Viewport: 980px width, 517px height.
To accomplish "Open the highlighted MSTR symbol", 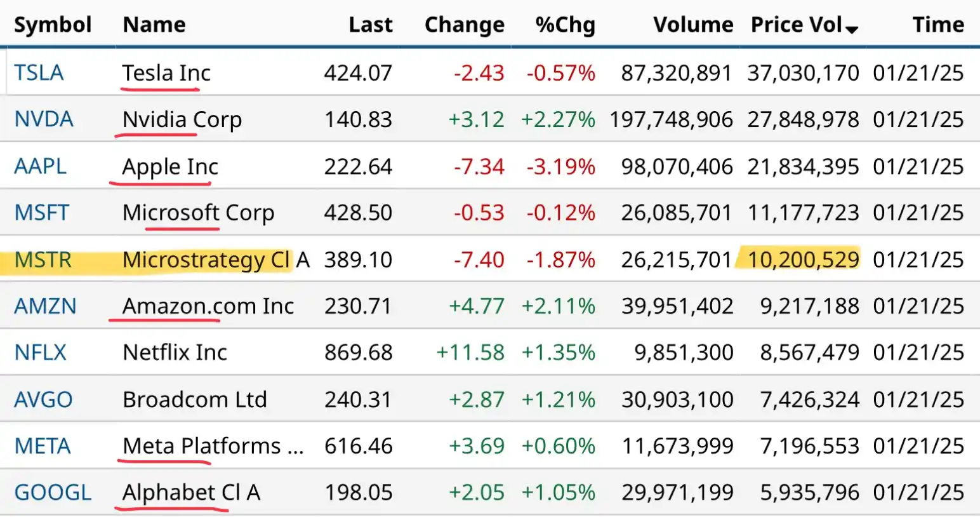I will click(x=43, y=260).
